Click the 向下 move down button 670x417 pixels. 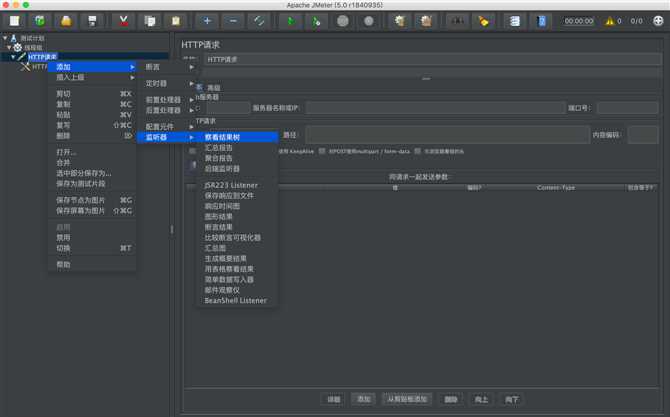(x=511, y=399)
